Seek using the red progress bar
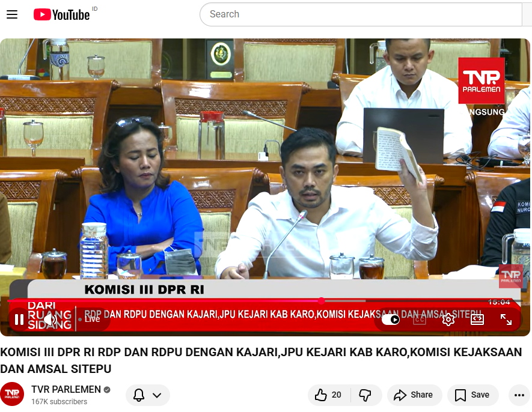532x412 pixels. [x=264, y=301]
